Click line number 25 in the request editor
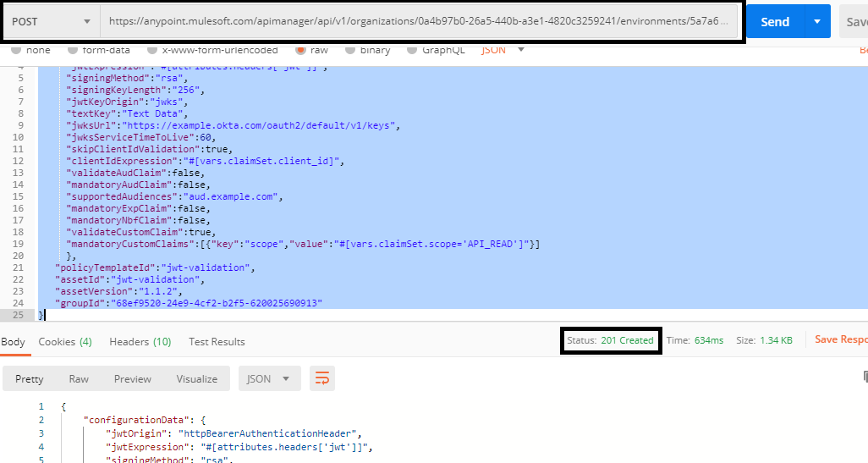This screenshot has width=868, height=463. coord(18,315)
